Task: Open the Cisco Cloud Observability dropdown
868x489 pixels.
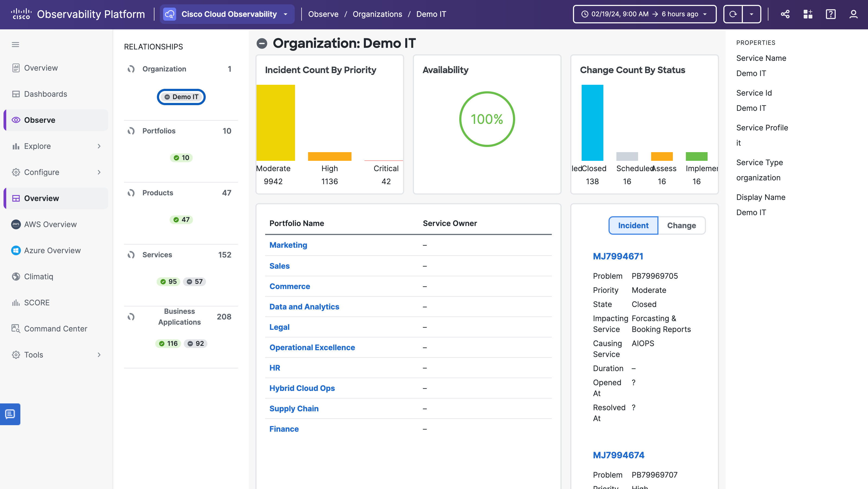Action: (x=227, y=14)
